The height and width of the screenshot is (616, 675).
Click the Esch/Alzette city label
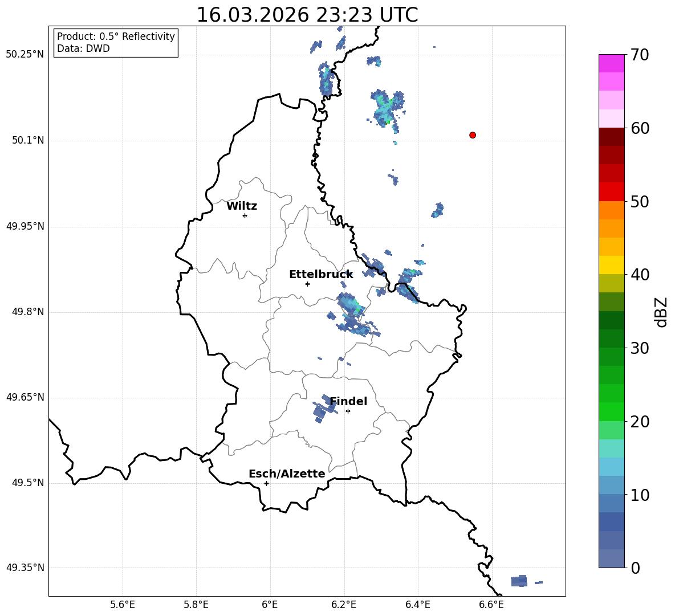(x=287, y=474)
